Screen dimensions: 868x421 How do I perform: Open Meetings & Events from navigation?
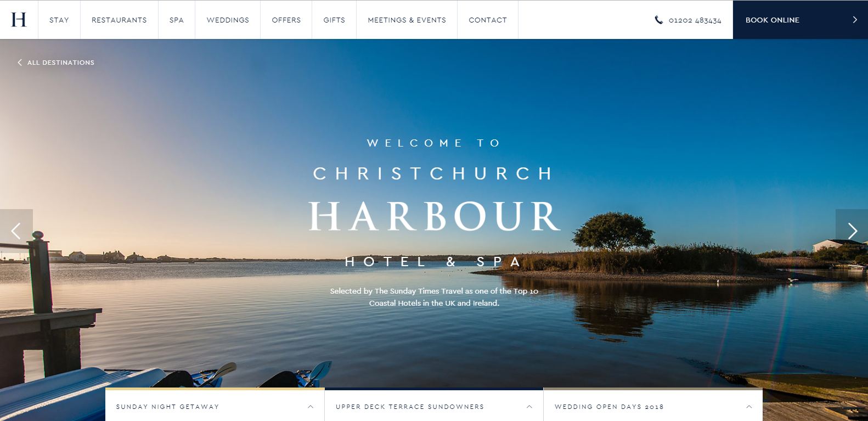407,20
